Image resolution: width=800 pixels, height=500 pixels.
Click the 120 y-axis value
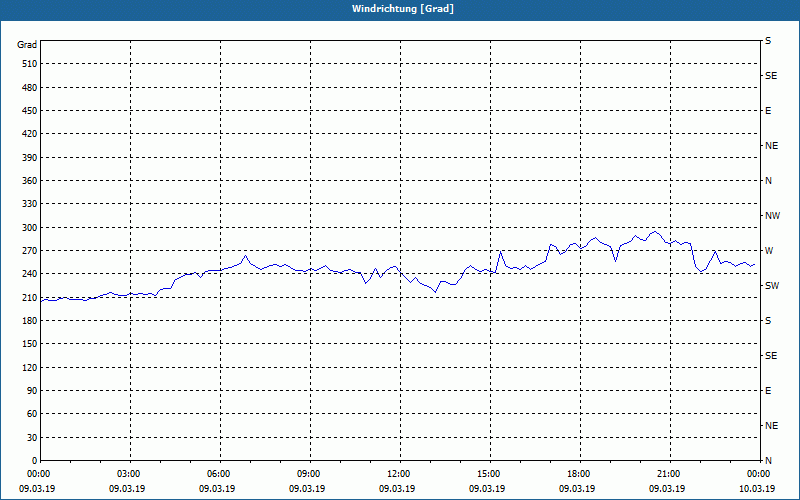pos(30,367)
